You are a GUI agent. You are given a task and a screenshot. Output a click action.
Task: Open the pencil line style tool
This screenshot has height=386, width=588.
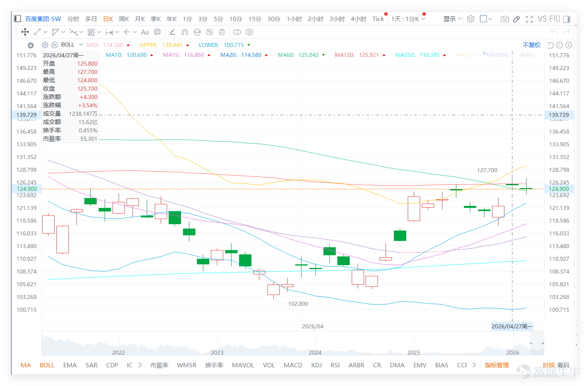pos(172,32)
